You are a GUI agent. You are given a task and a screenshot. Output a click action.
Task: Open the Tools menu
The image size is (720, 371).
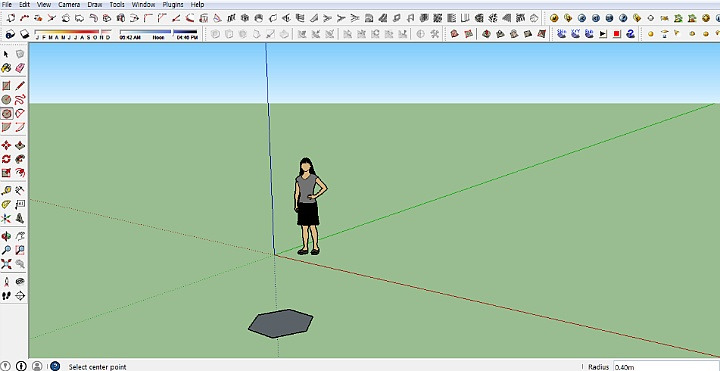pos(117,5)
